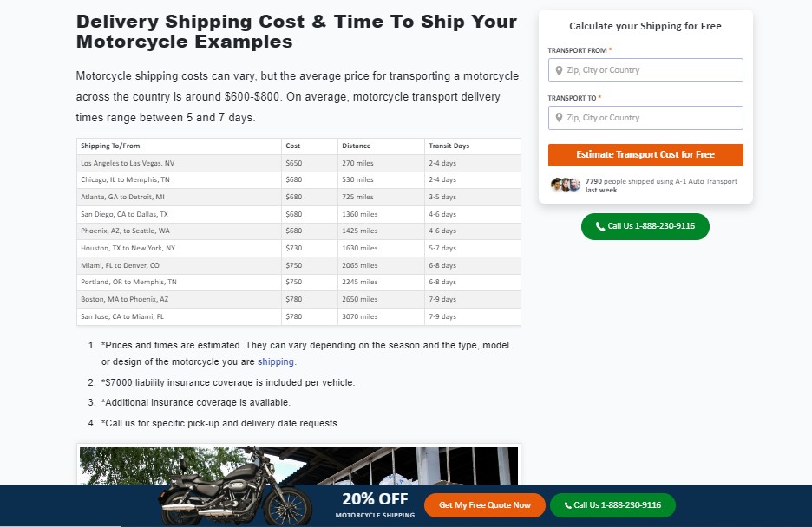Screen dimensions: 812x527
Task: Click phone icon in green Call Us button
Action: pos(600,226)
